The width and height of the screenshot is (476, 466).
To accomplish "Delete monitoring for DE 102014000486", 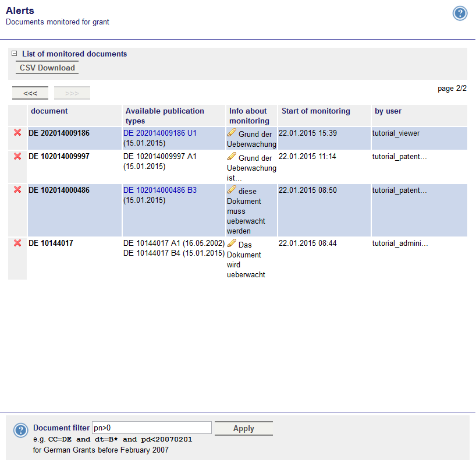I will click(x=17, y=190).
